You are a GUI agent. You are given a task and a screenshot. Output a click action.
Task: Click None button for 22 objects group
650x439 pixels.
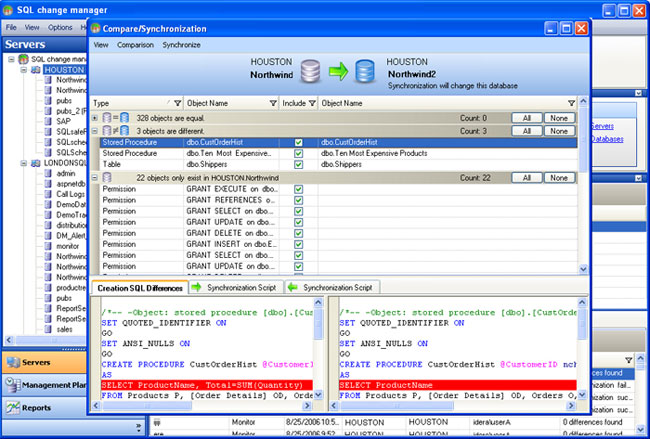coord(559,178)
